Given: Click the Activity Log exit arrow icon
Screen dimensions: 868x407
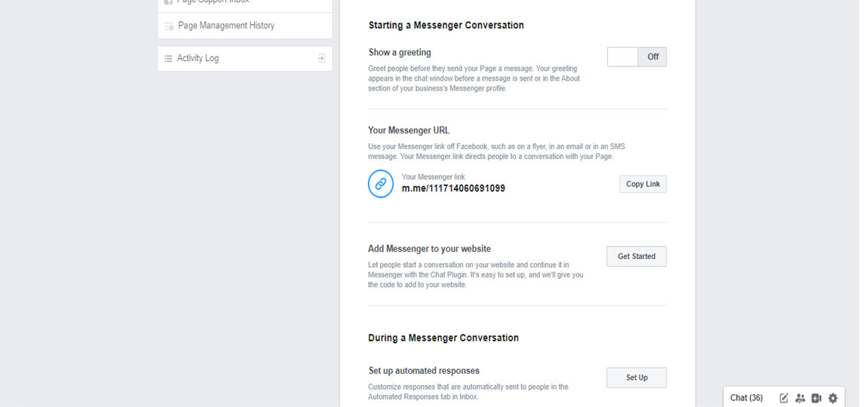Looking at the screenshot, I should (321, 58).
